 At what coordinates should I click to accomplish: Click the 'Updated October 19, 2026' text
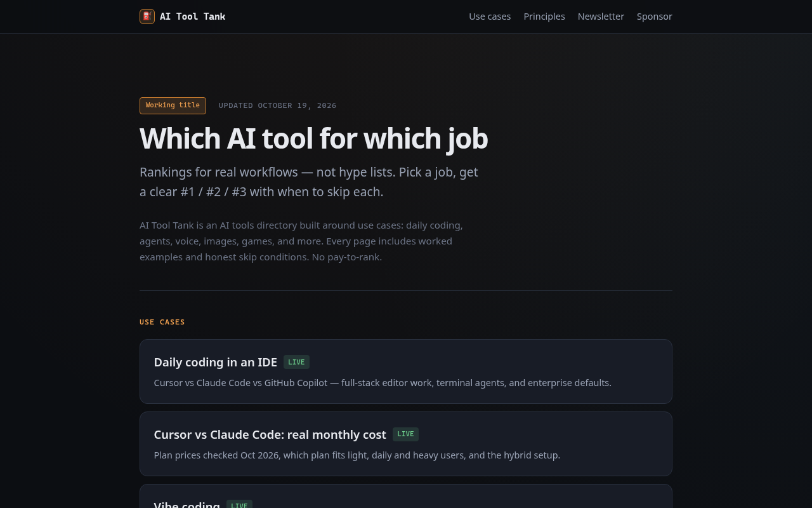click(278, 106)
